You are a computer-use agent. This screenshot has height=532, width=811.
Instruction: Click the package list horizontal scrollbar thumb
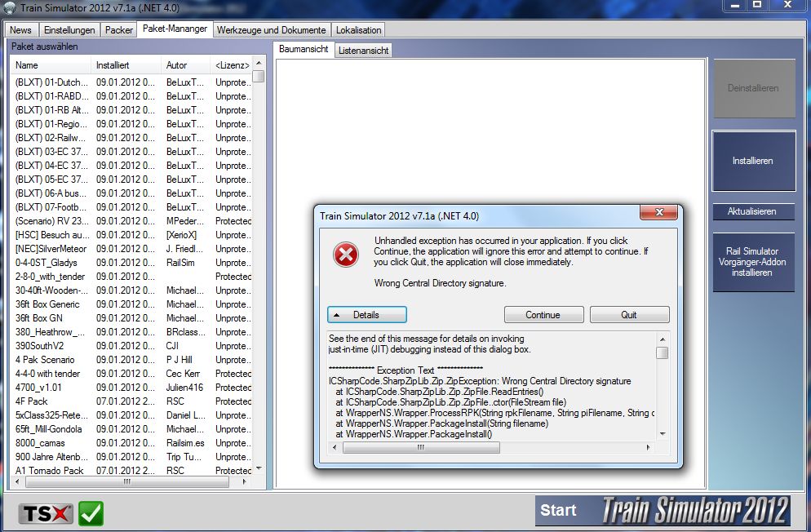[127, 482]
